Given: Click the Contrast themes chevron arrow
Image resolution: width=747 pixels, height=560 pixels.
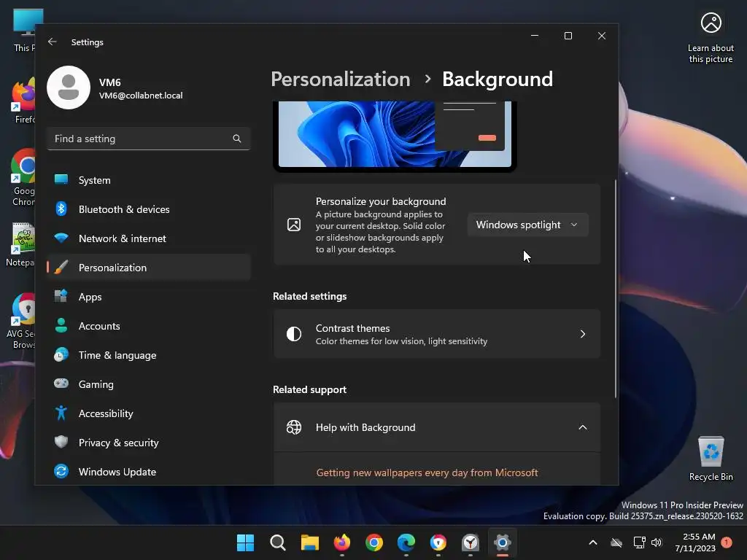Looking at the screenshot, I should pyautogui.click(x=583, y=334).
